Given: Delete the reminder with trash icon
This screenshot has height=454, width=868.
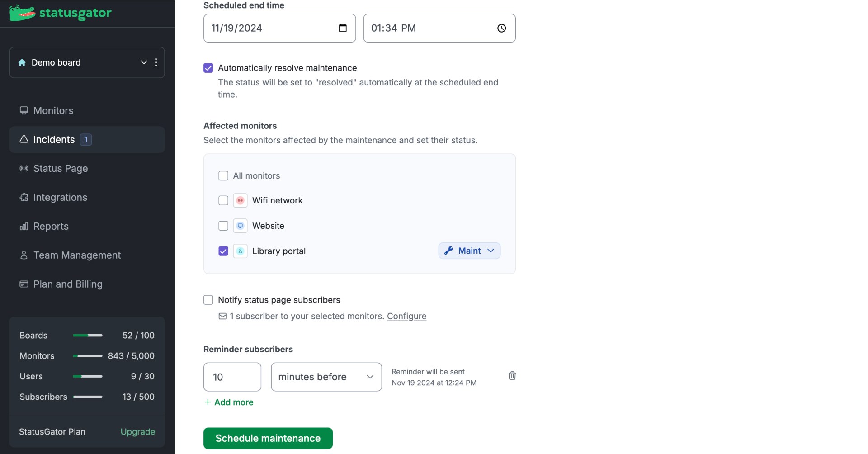Looking at the screenshot, I should point(512,376).
